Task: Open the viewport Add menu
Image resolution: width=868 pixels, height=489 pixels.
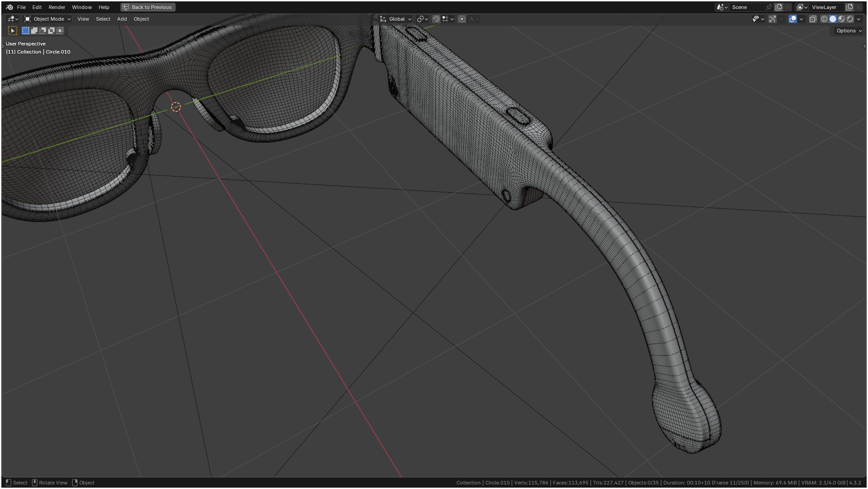Action: click(122, 19)
